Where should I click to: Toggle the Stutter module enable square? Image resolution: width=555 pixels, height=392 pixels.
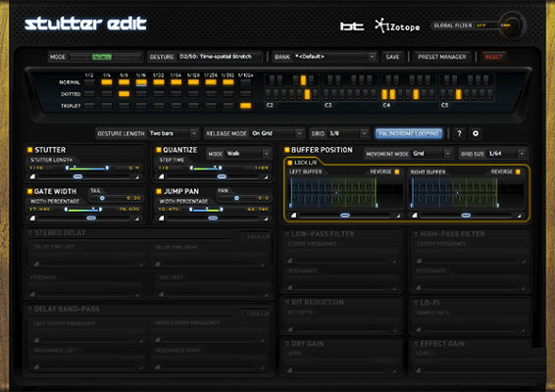[x=30, y=150]
